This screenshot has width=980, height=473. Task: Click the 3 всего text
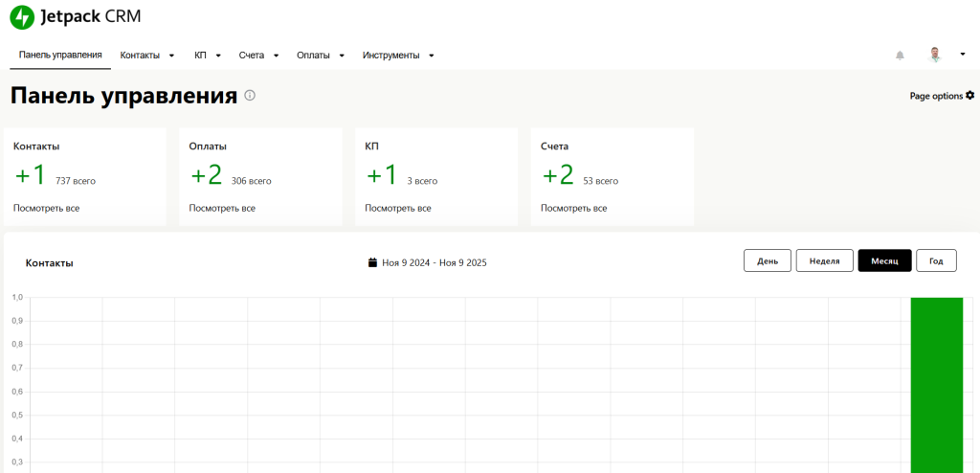tap(422, 181)
